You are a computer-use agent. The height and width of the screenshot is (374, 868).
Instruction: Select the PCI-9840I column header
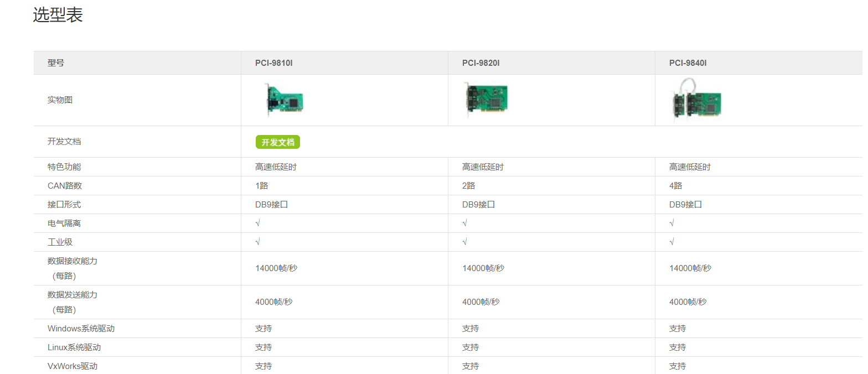click(688, 63)
